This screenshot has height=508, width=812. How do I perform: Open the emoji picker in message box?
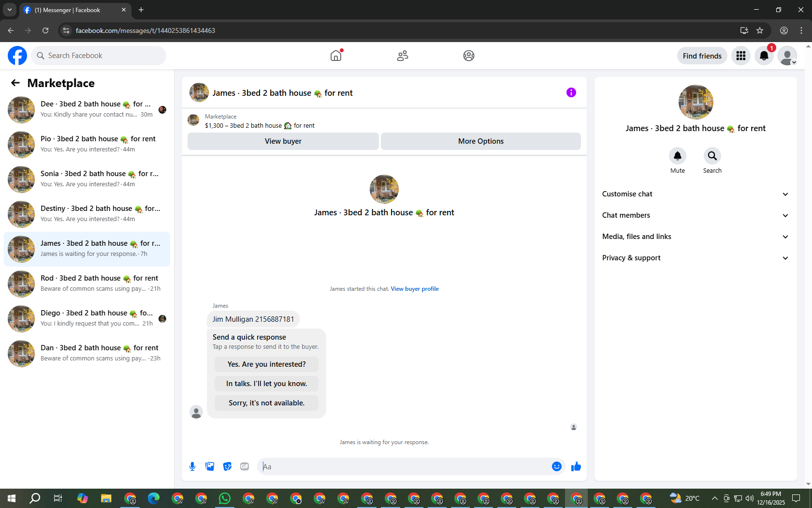tap(557, 466)
